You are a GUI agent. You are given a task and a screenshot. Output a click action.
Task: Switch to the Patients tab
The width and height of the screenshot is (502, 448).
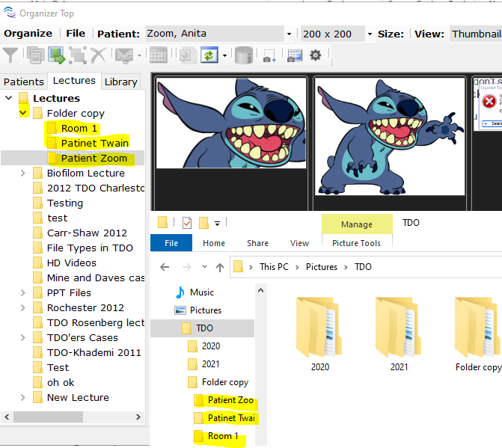(24, 82)
